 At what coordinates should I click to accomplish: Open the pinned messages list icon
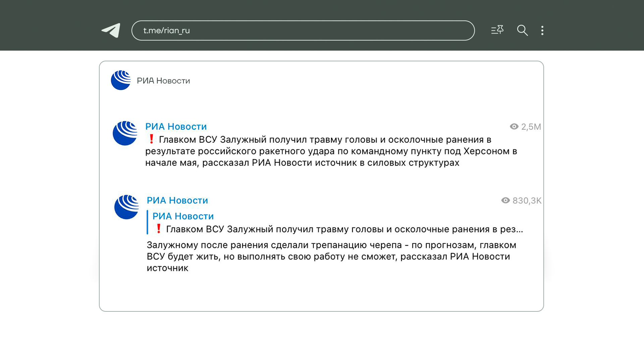tap(497, 30)
